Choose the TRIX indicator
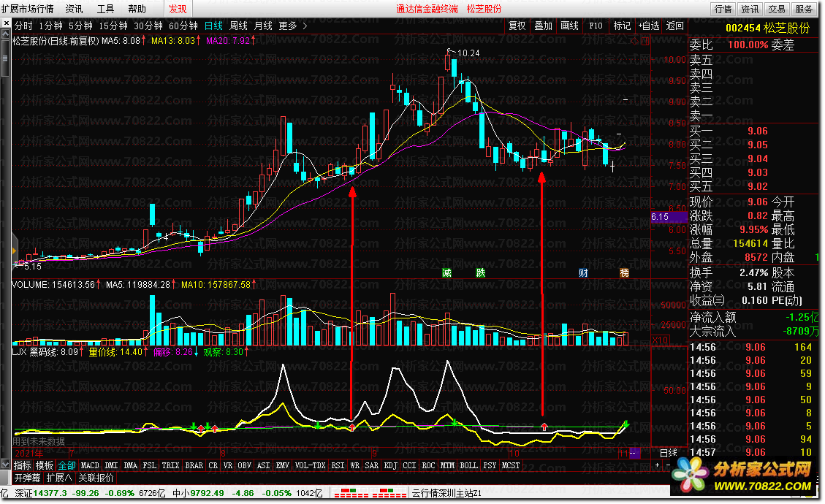 click(x=170, y=465)
